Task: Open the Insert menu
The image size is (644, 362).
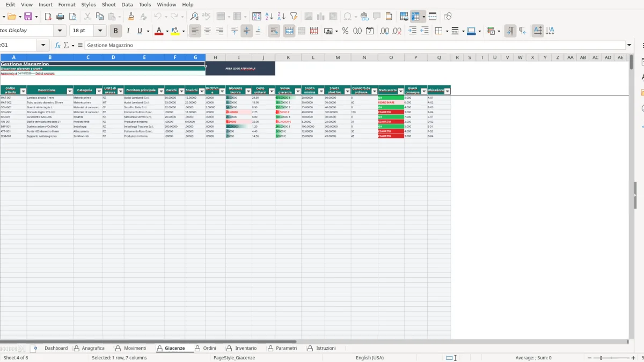Action: click(x=46, y=4)
